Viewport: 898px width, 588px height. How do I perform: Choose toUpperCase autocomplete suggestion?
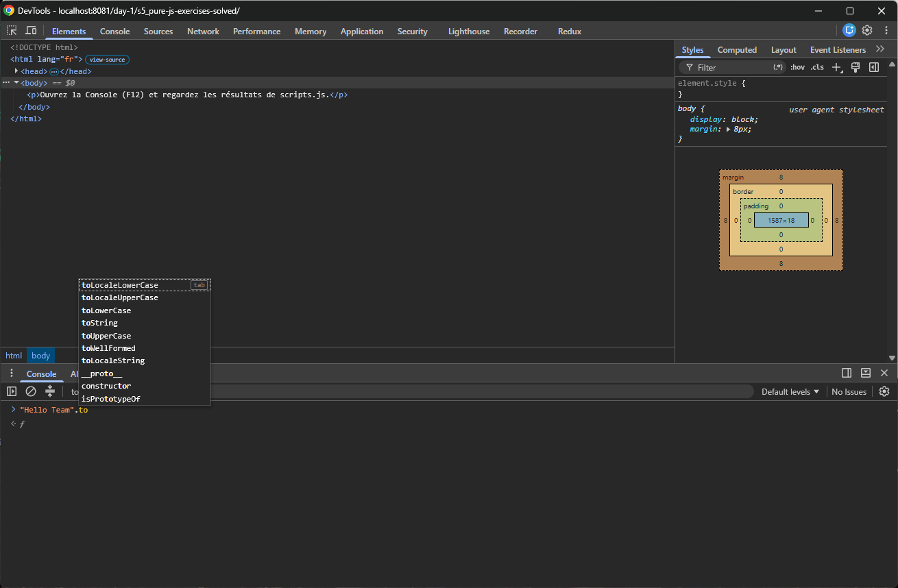(145, 336)
